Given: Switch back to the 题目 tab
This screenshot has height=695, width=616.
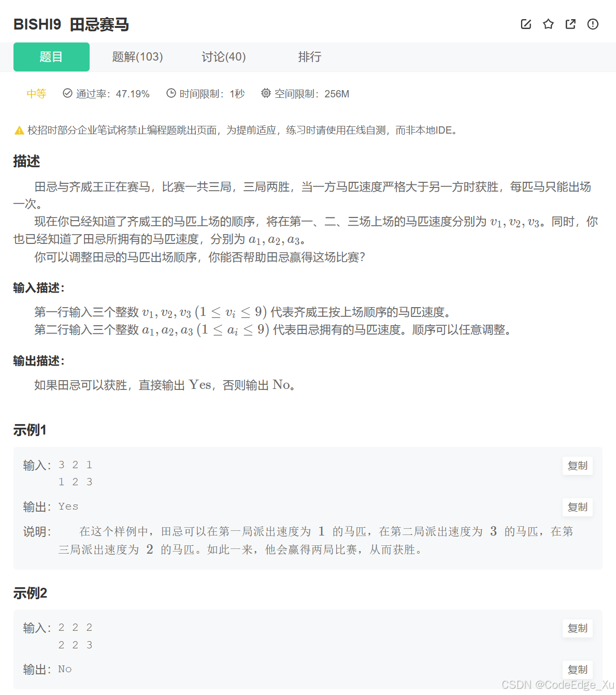Looking at the screenshot, I should [51, 57].
